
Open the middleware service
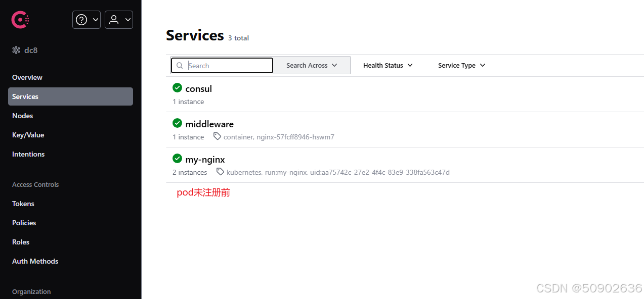click(209, 124)
